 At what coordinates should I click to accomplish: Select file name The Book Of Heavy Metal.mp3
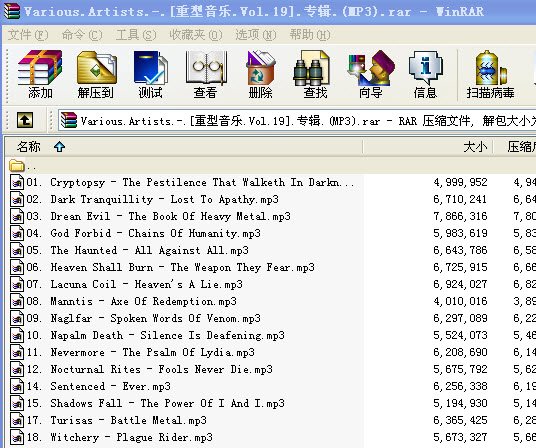point(210,216)
